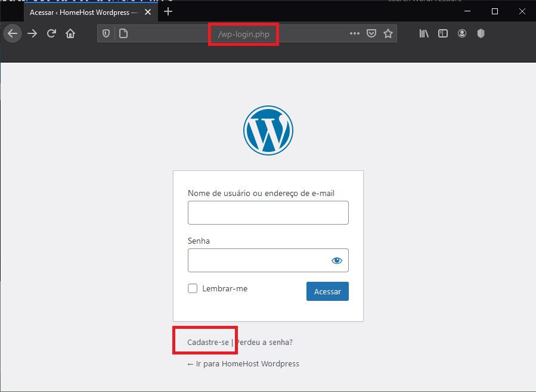Go back with the browser back arrow
Screen dimensions: 536x392
13,33
